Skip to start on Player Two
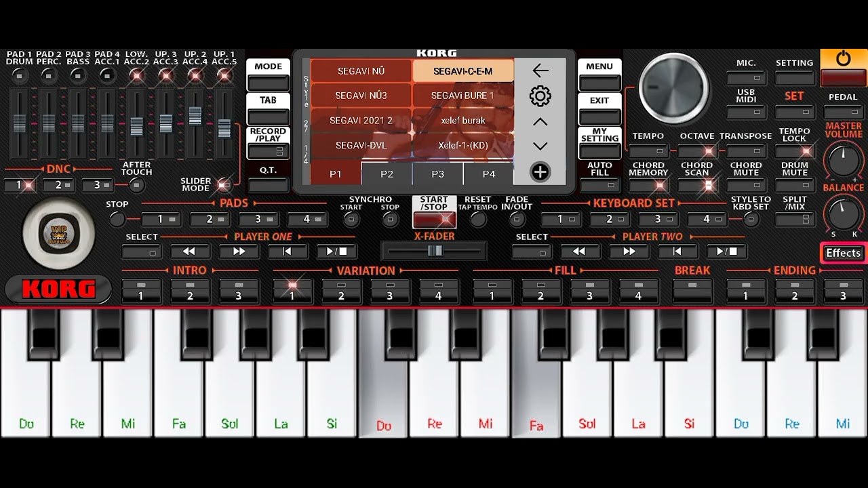The height and width of the screenshot is (488, 868). tap(677, 251)
